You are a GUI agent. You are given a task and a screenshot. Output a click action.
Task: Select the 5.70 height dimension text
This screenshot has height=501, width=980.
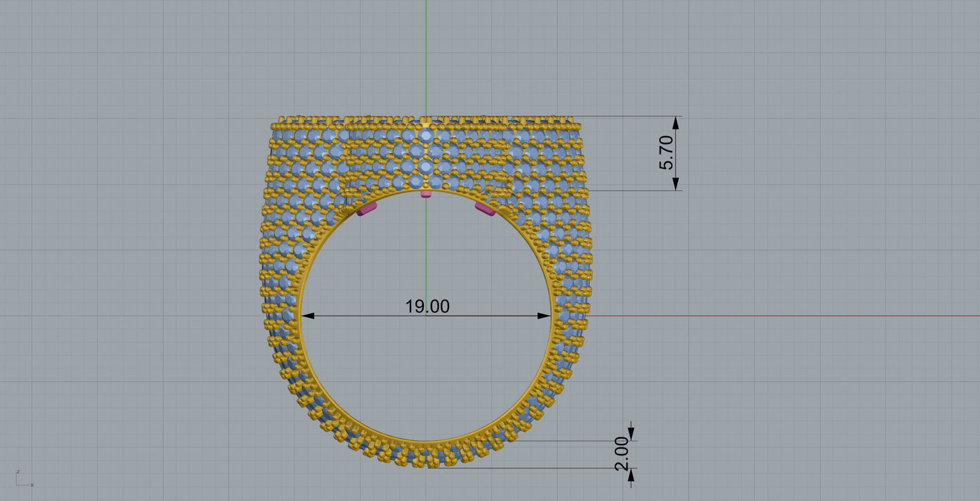(x=667, y=152)
